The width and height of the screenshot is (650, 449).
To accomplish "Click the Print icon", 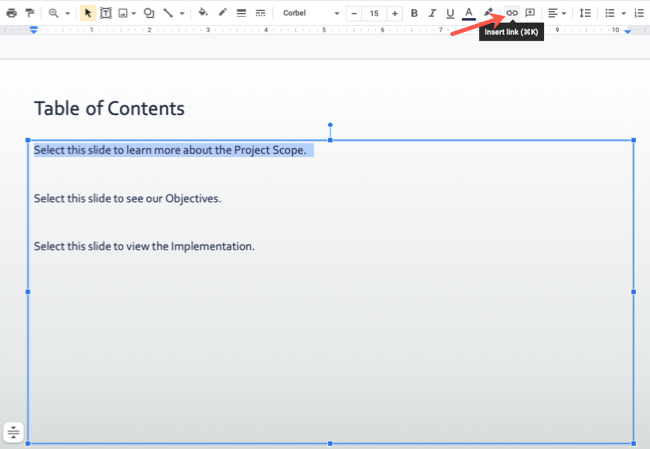I will coord(11,13).
